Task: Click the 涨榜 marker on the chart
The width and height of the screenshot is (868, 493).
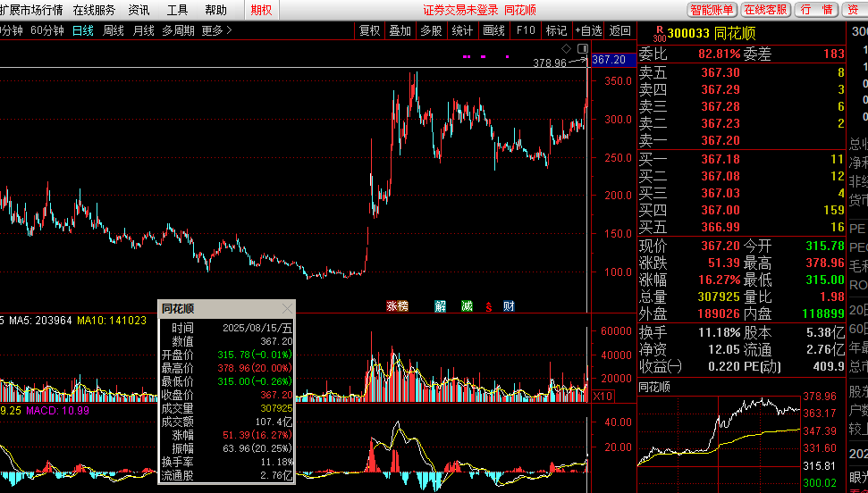Action: click(x=397, y=306)
